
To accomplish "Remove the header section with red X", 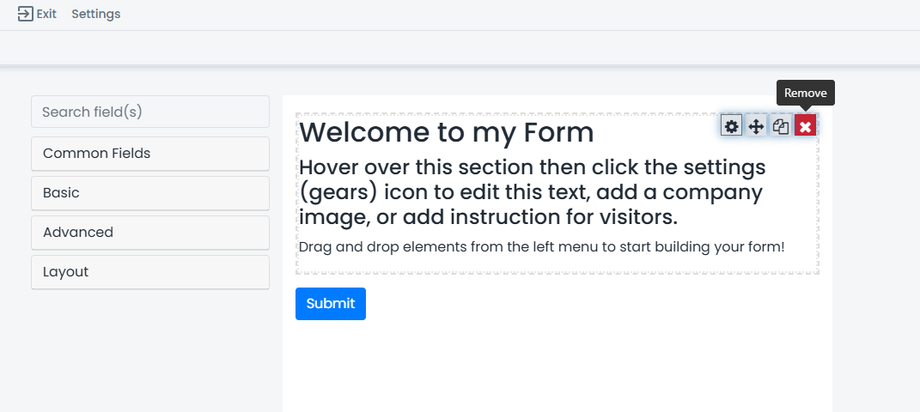I will click(805, 126).
